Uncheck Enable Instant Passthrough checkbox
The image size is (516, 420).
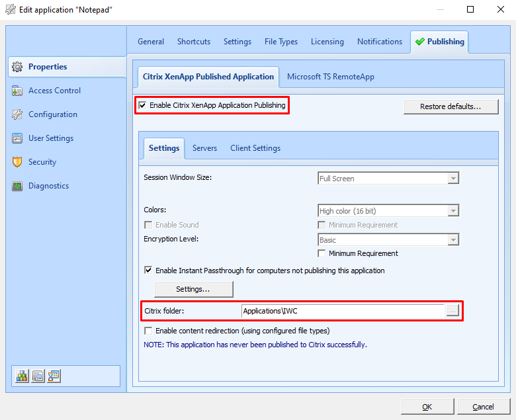point(148,271)
